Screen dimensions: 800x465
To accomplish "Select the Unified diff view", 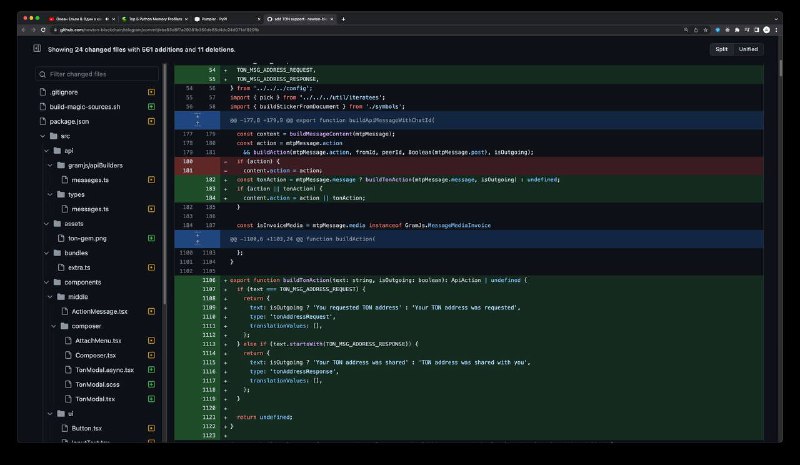I will pos(748,49).
